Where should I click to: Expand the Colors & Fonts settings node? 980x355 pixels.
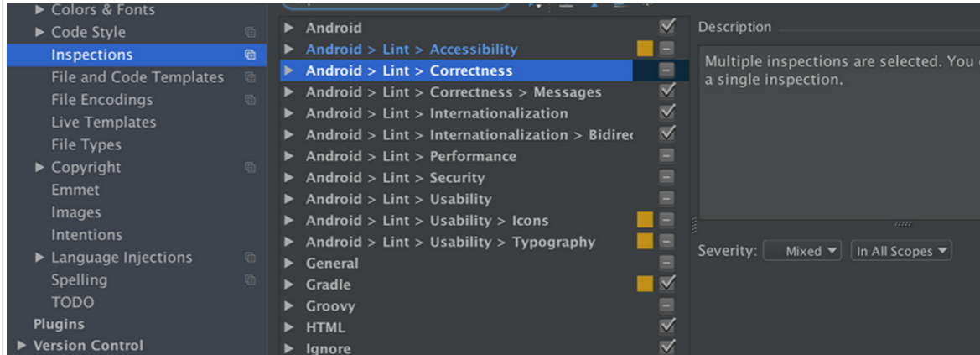pyautogui.click(x=40, y=10)
